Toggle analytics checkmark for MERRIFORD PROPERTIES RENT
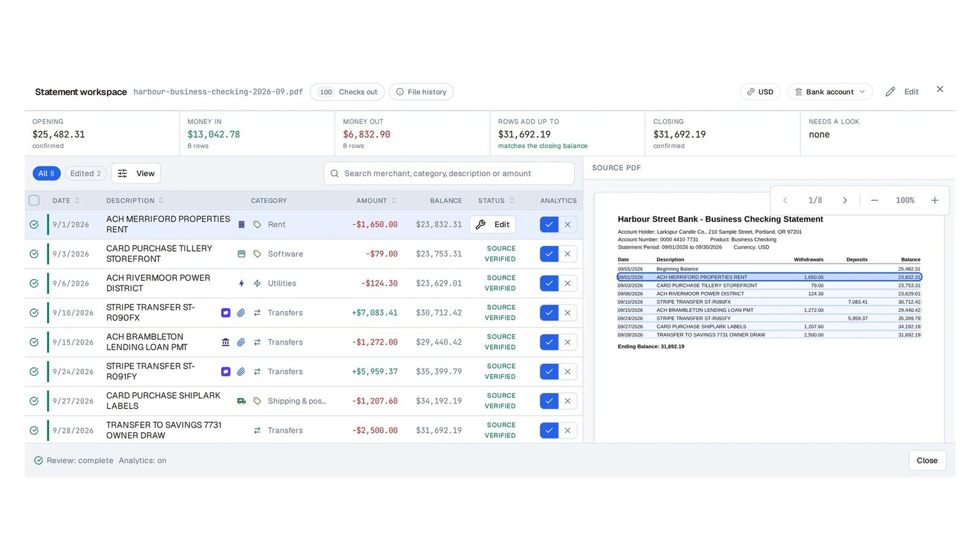The width and height of the screenshot is (980, 551). [x=549, y=225]
